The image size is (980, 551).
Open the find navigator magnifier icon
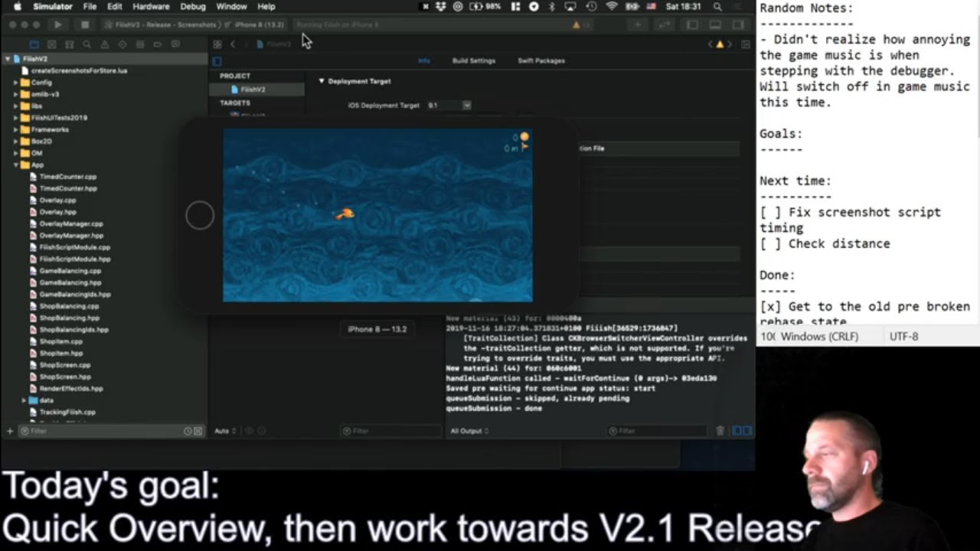[87, 44]
